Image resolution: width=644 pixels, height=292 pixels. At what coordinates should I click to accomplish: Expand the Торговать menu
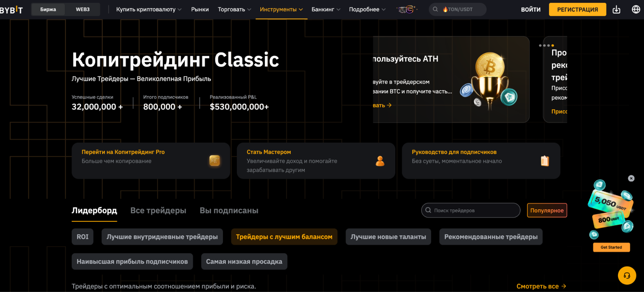pos(234,10)
